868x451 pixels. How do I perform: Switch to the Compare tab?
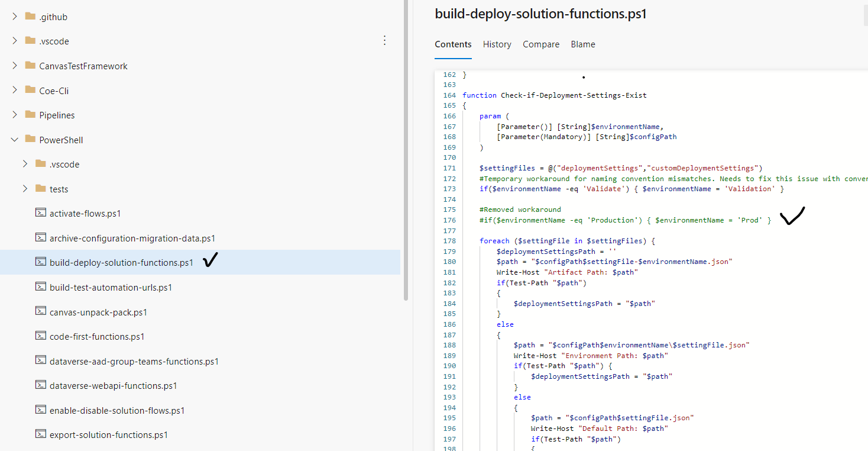click(x=541, y=44)
